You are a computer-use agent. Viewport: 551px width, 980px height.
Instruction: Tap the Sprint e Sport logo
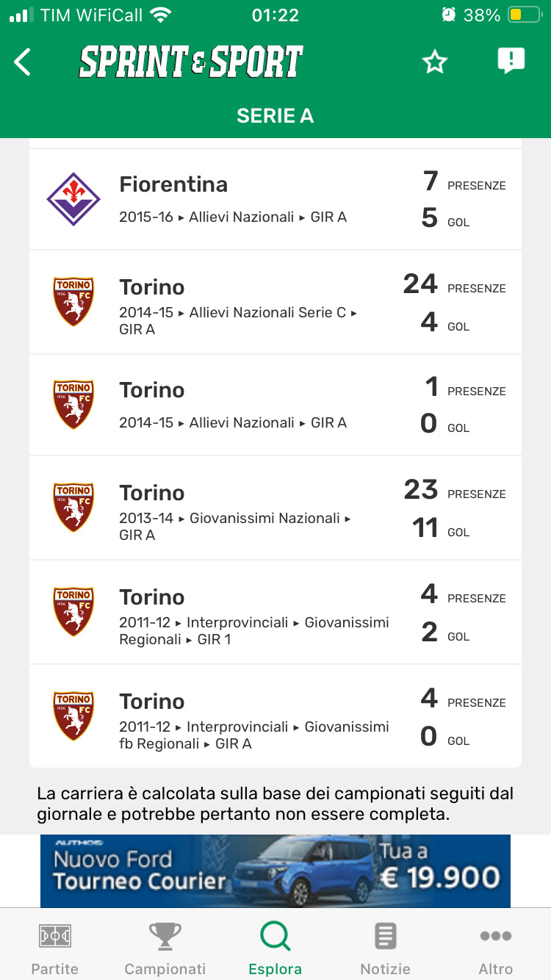(191, 62)
